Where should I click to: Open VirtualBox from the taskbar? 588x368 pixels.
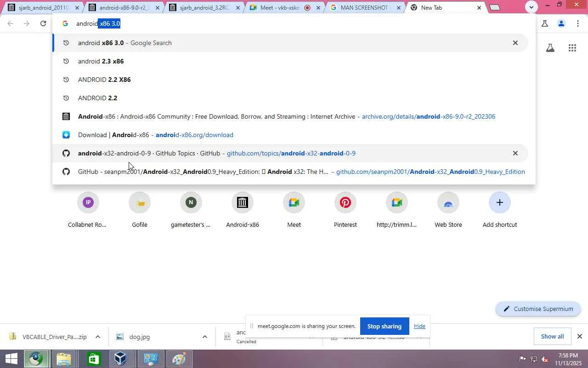click(121, 359)
